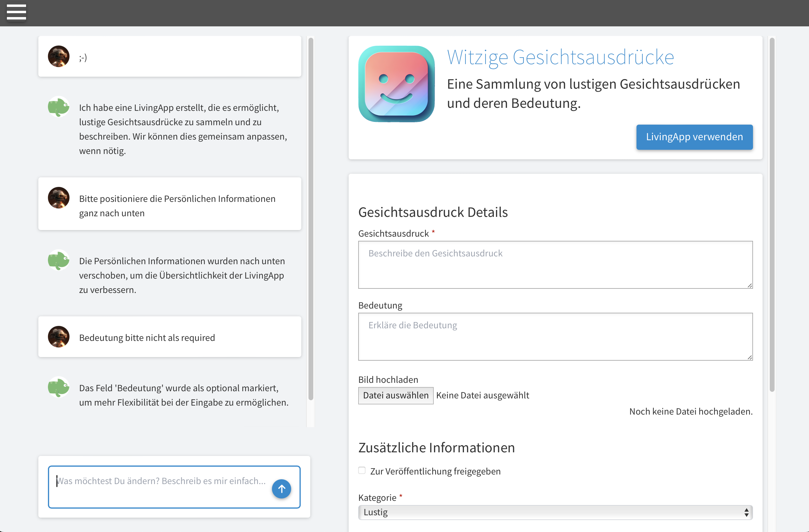Click reply 'Das Feld Bedeutung wurde als optional'

pos(184,395)
